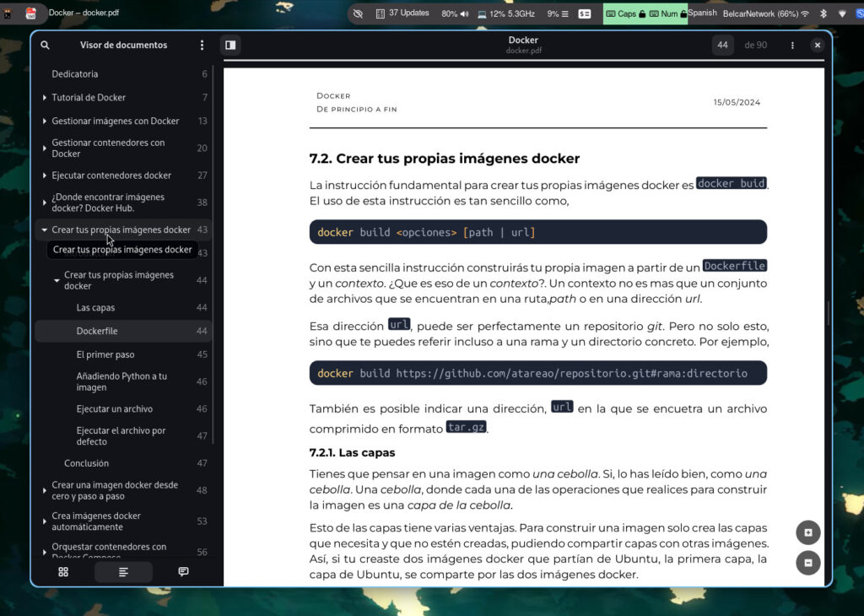This screenshot has height=616, width=864.
Task: Jump to Conclusión outline entry
Action: click(x=123, y=462)
